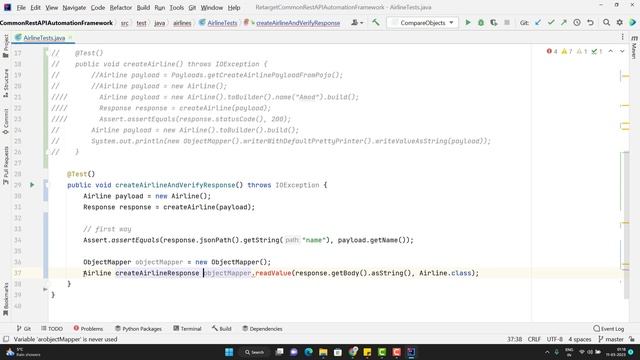Screen dimensions: 640x360
Task: Open the Bookmarks tool window
Action: tap(6, 299)
